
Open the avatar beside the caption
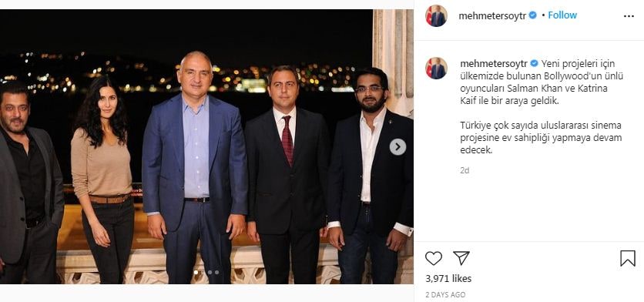436,68
